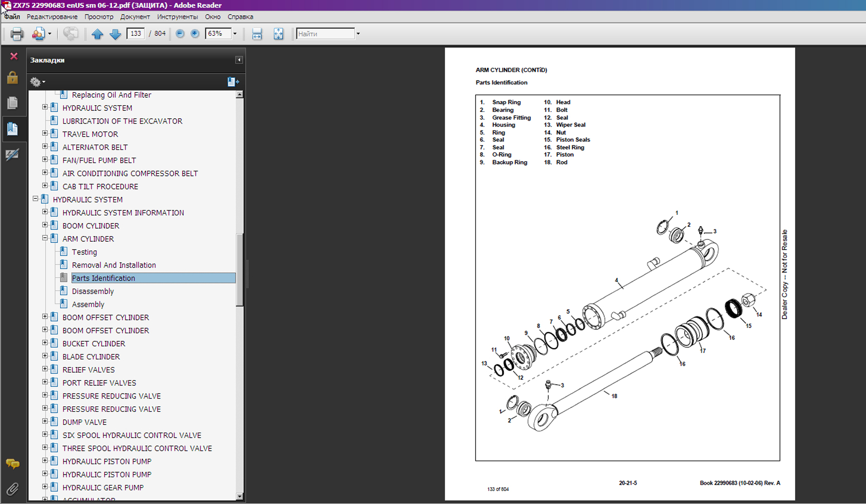The image size is (866, 504).
Task: Go to next page with down arrow
Action: tap(115, 34)
